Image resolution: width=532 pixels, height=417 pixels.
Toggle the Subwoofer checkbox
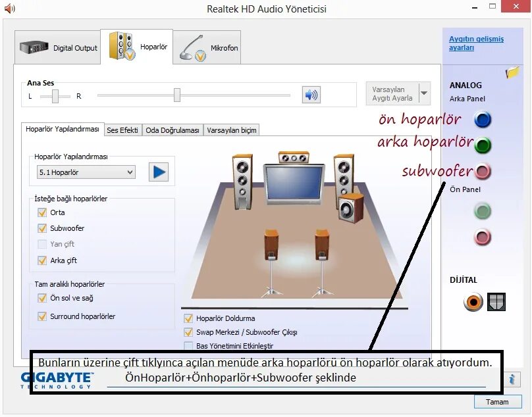point(42,228)
